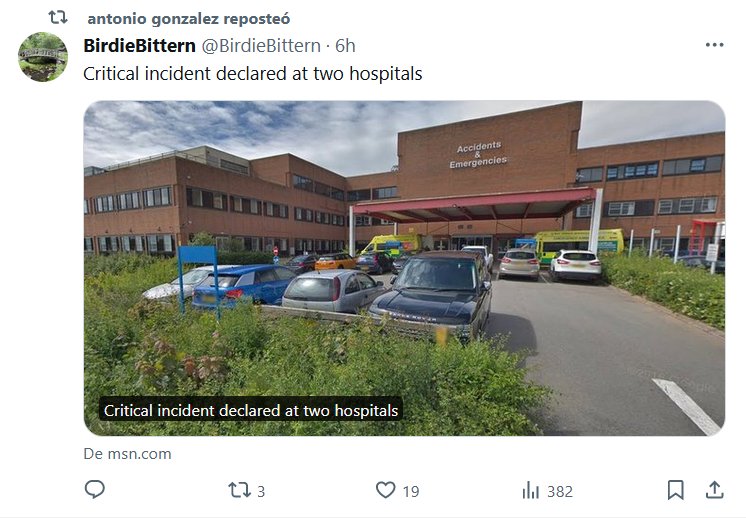The width and height of the screenshot is (746, 524).
Task: Open antonio gonzalez reposteó link
Action: pos(189,19)
